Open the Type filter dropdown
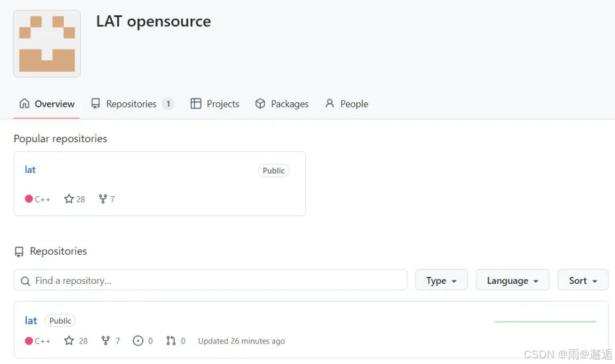This screenshot has width=615, height=364. 441,280
